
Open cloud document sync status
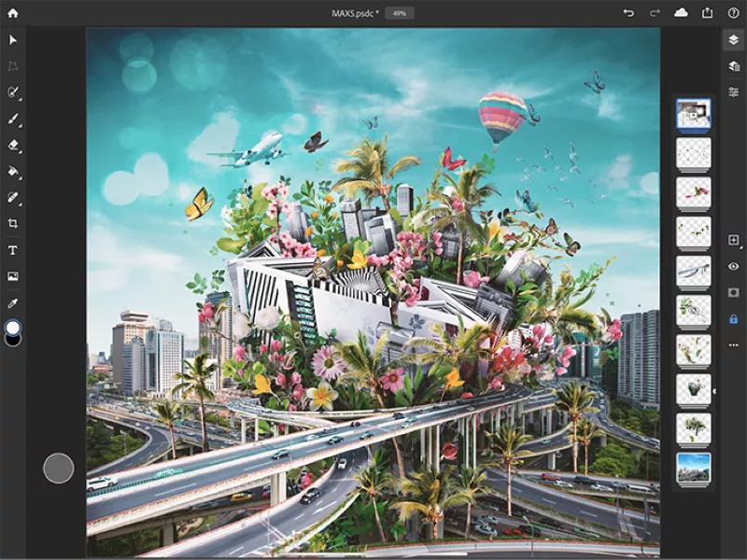pos(681,13)
